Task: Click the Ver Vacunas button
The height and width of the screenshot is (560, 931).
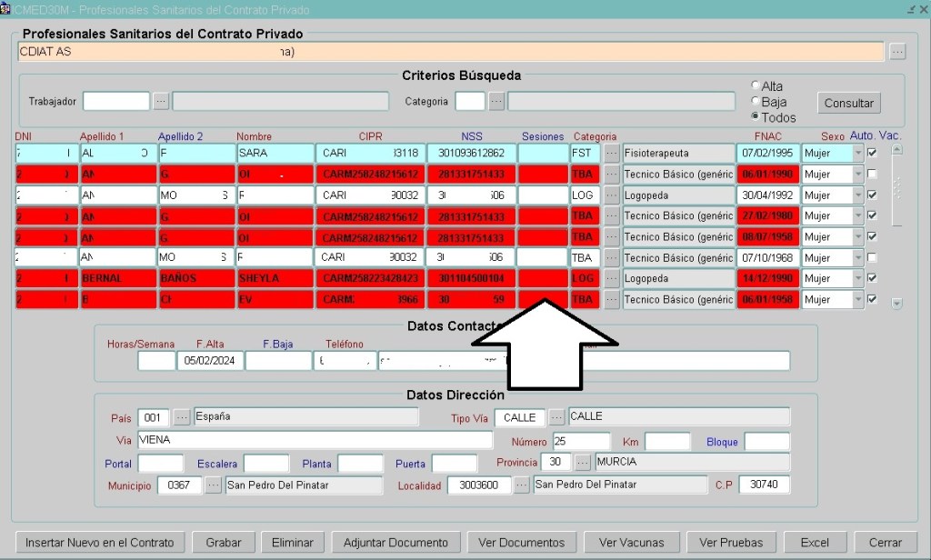Action: tap(631, 543)
